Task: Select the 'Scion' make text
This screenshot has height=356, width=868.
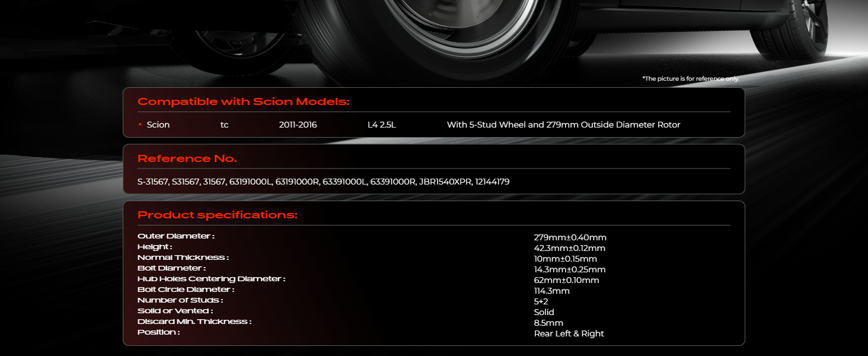Action: point(158,125)
